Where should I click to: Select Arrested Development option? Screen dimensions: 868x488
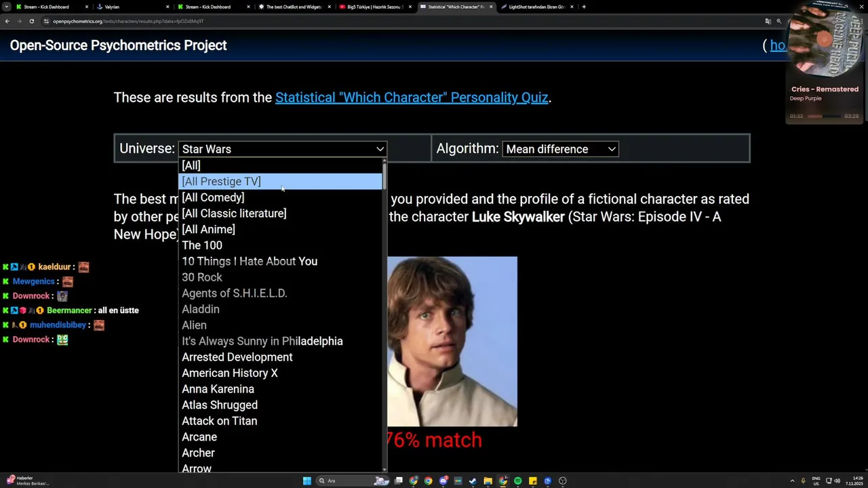pos(280,357)
